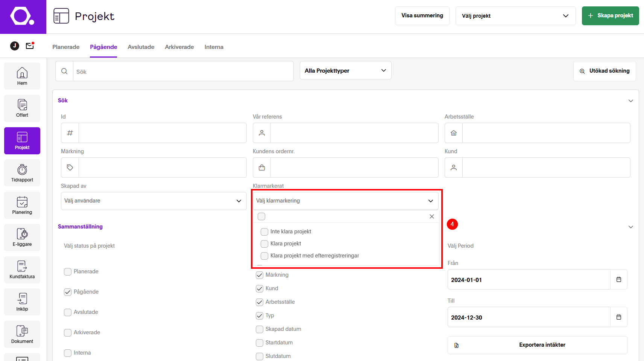Click the Kundens ordernr. input field
Viewport: 644px width, 361px height.
354,168
